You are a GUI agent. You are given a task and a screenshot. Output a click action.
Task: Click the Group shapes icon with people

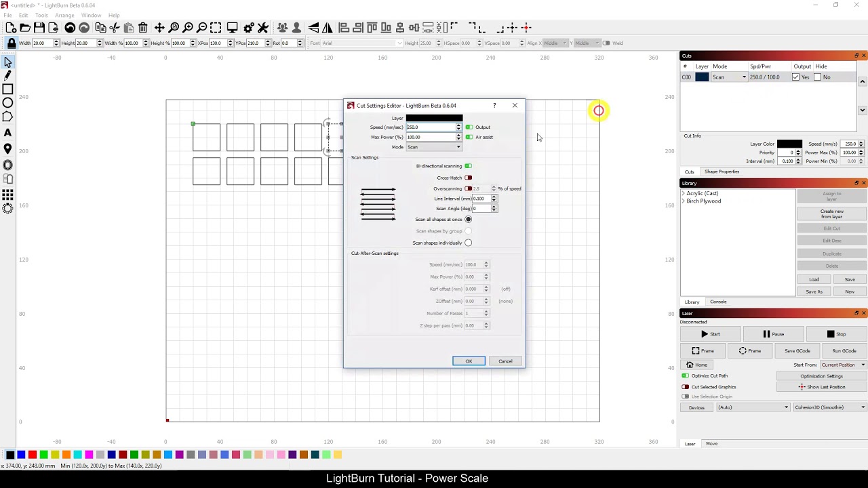click(x=283, y=28)
